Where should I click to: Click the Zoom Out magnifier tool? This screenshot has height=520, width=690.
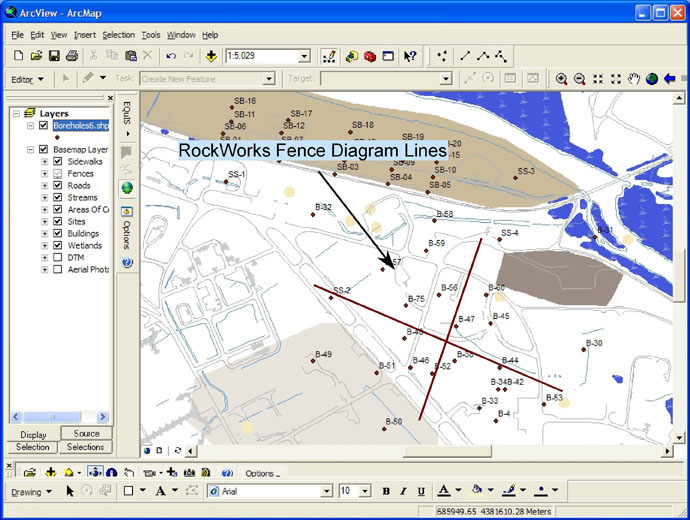[580, 79]
